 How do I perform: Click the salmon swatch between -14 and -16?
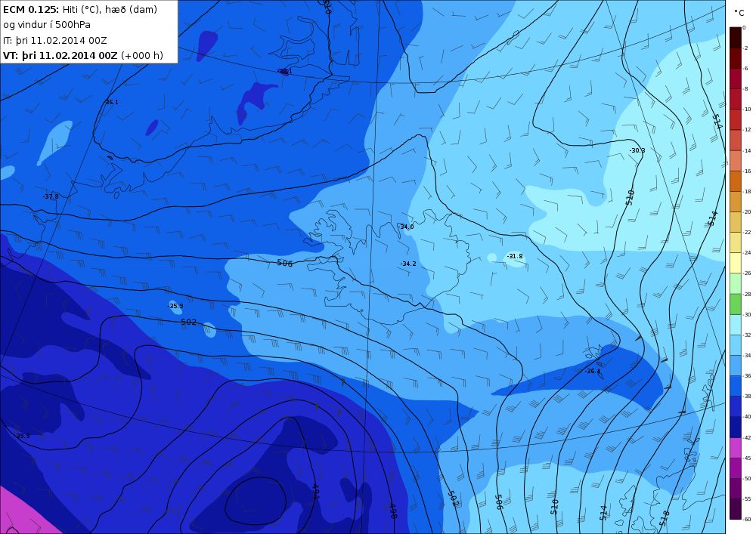pos(736,160)
